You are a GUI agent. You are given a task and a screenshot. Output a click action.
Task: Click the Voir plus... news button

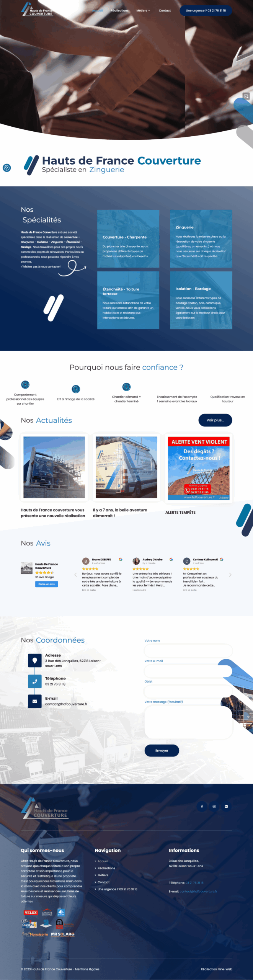(215, 420)
